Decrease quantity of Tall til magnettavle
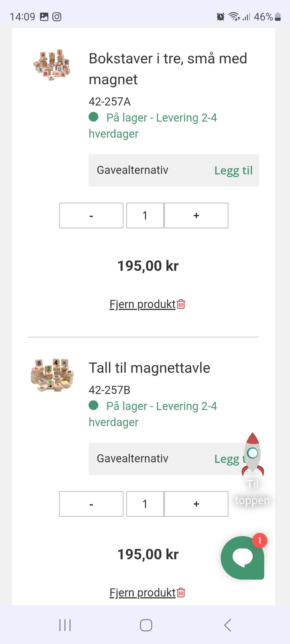290x644 pixels. point(91,504)
